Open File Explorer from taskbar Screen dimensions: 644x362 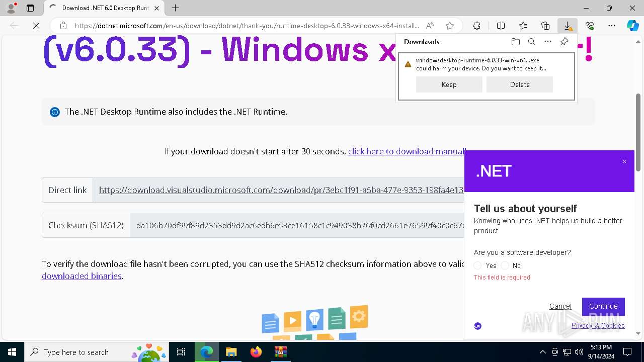tap(231, 352)
